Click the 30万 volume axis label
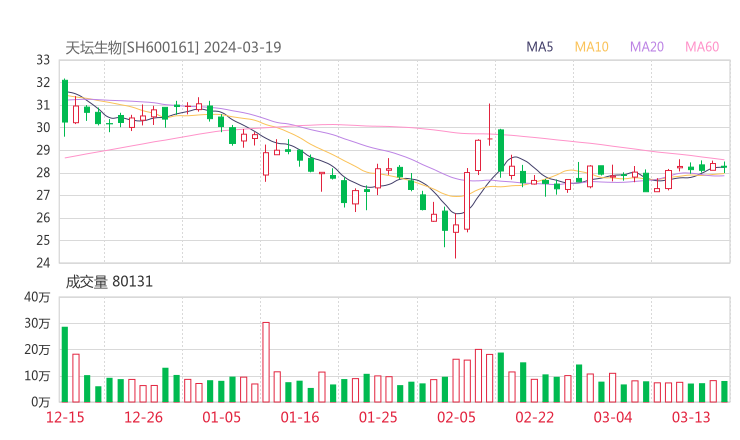The width and height of the screenshot is (740, 440). pyautogui.click(x=37, y=323)
